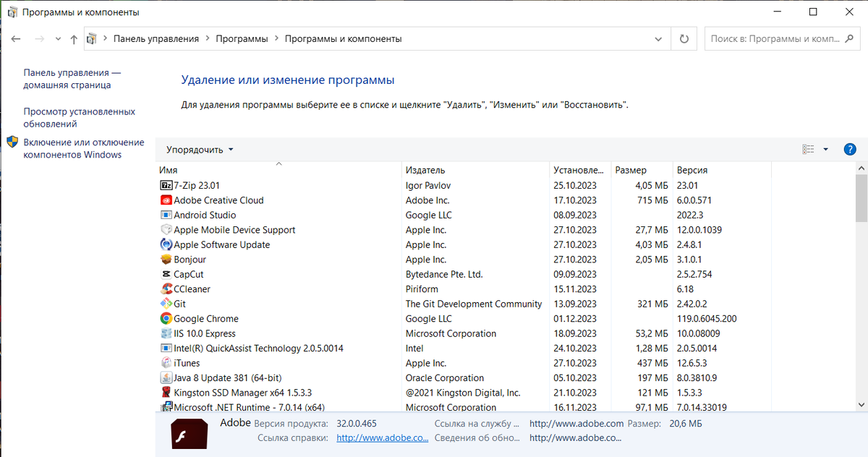
Task: Open the Упорядочить dropdown
Action: [x=197, y=149]
